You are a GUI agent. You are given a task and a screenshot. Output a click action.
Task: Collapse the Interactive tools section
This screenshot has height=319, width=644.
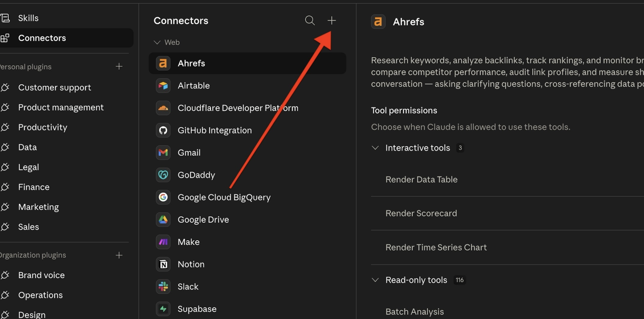click(x=375, y=148)
